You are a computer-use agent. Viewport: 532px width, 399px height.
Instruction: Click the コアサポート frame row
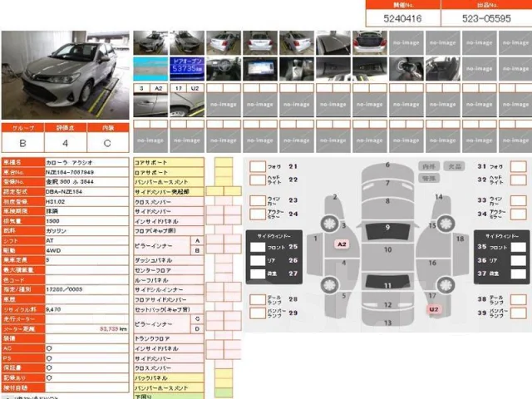point(169,162)
